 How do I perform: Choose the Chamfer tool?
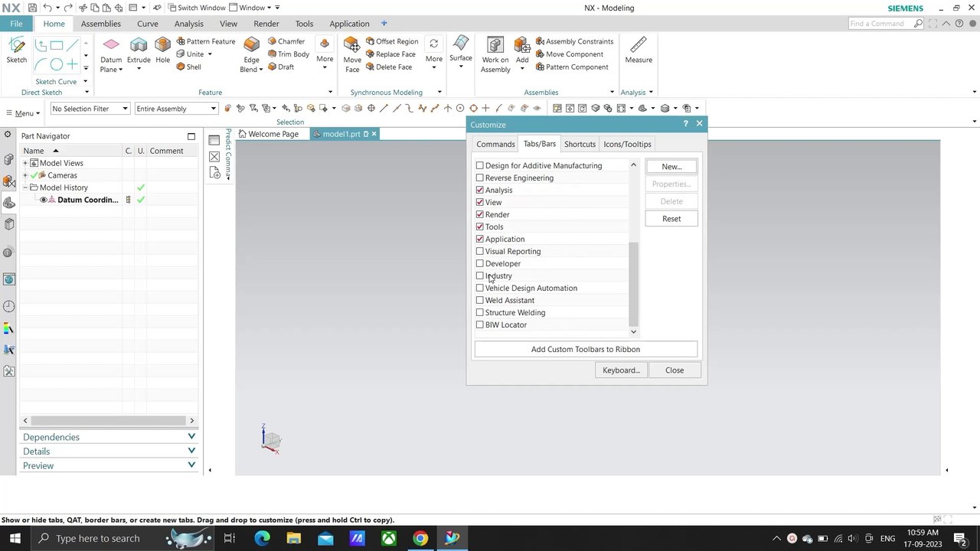point(286,41)
